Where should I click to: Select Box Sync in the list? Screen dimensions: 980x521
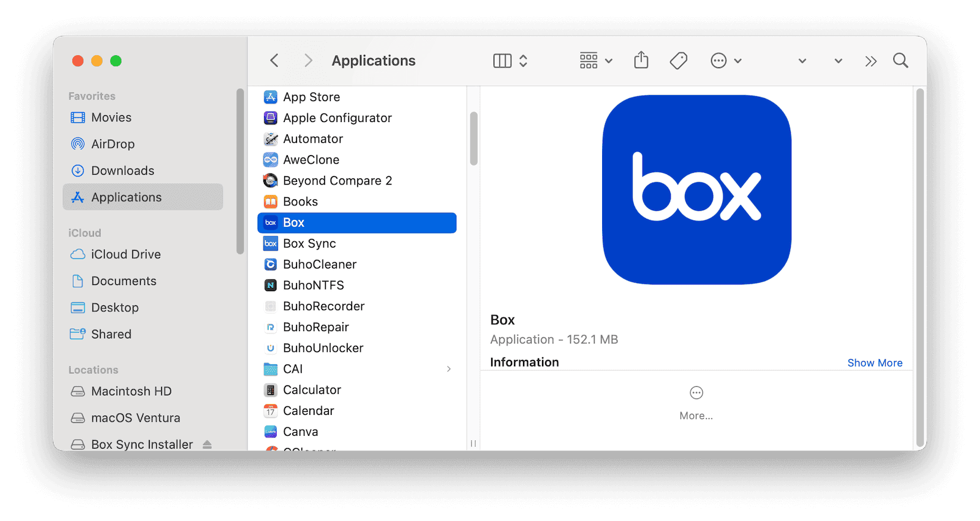tap(357, 243)
